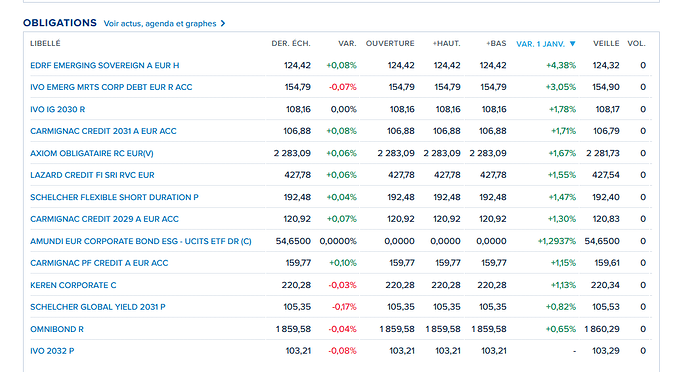Select the +0,65% year-to-date value for Omnibond
The width and height of the screenshot is (690, 372).
click(x=561, y=329)
